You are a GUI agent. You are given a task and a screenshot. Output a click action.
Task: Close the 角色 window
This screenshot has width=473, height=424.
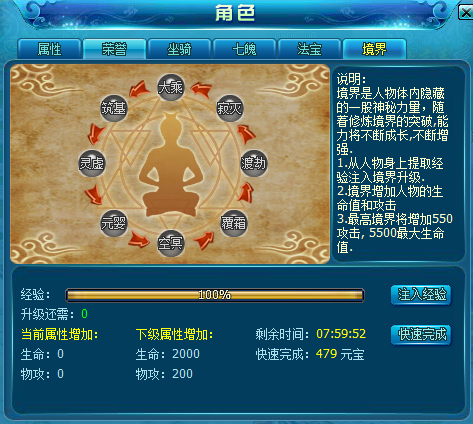[466, 12]
